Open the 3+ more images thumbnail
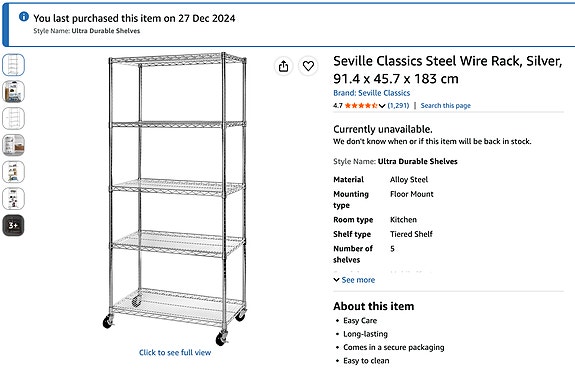Screen dimensions: 575x370 click(x=14, y=225)
